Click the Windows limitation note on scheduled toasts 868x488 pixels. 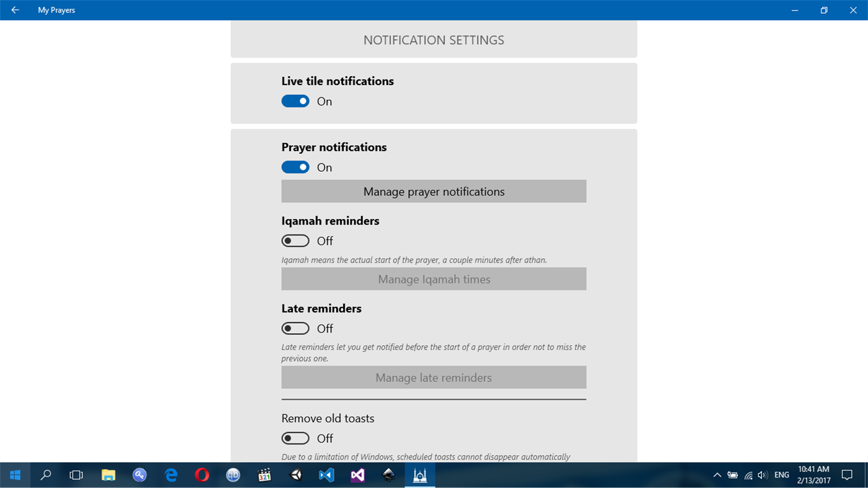click(x=426, y=457)
